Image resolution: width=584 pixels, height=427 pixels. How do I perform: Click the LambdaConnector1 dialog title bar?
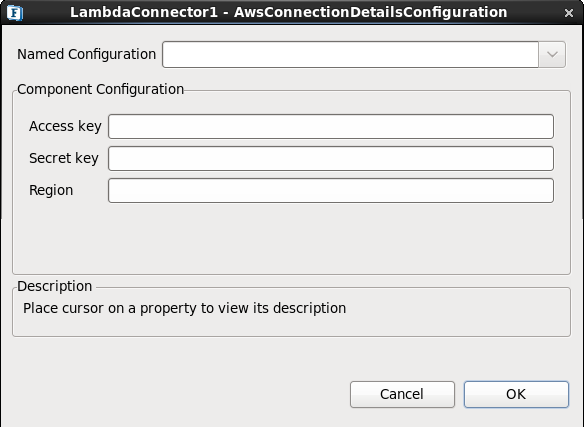pos(289,12)
